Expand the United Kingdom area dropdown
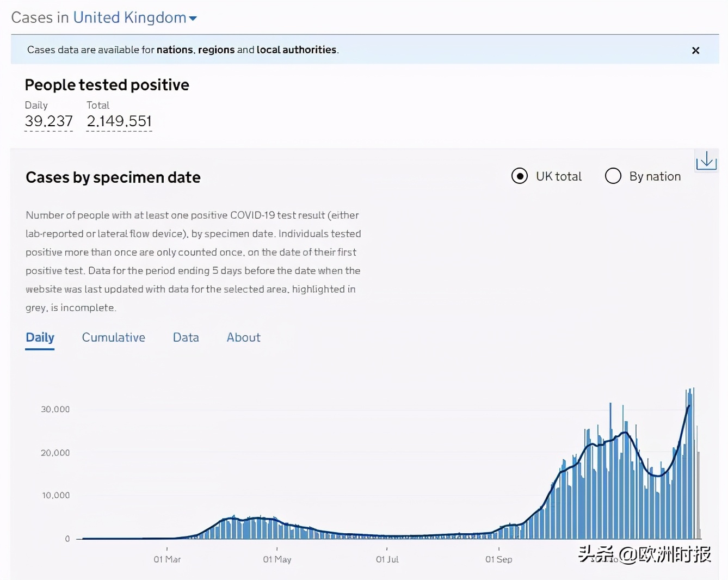 coord(129,18)
